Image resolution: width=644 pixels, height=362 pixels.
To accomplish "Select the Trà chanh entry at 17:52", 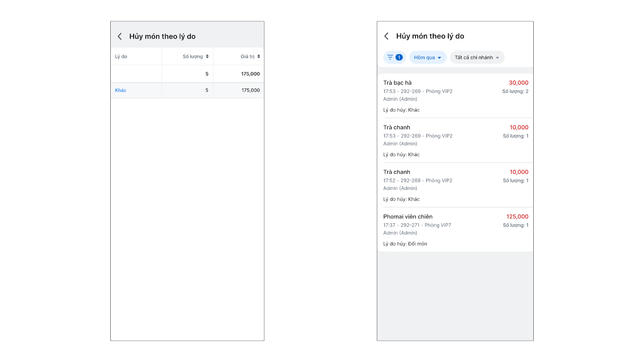I will (396, 172).
